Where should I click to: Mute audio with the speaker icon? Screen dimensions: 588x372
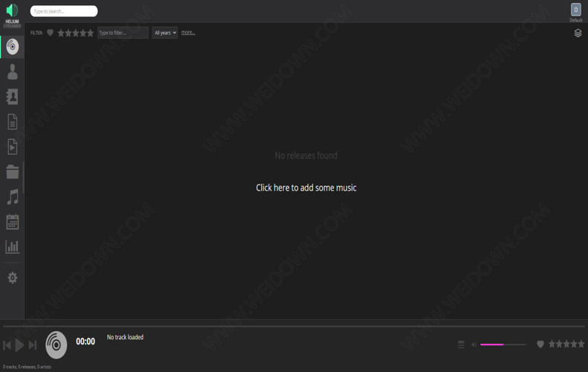tap(474, 344)
